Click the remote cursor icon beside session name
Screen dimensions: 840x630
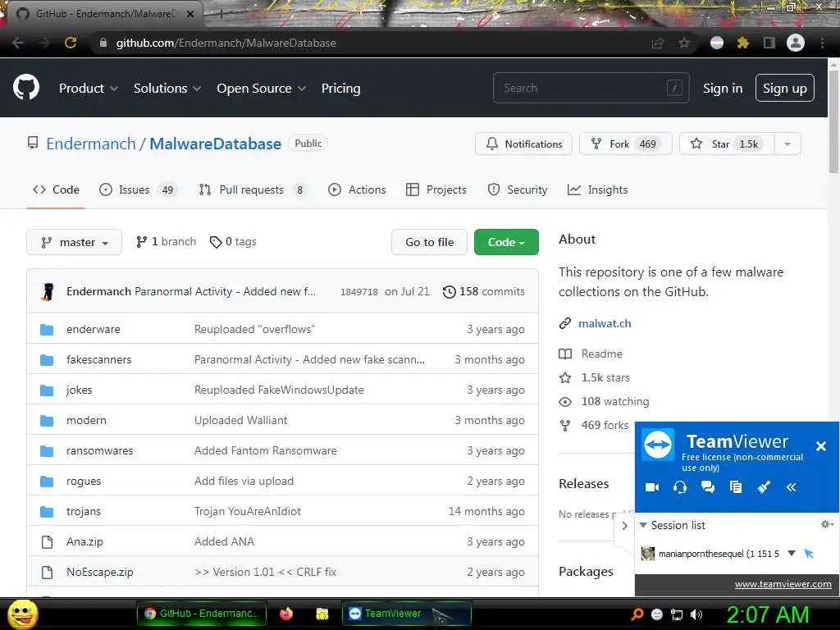click(x=809, y=554)
